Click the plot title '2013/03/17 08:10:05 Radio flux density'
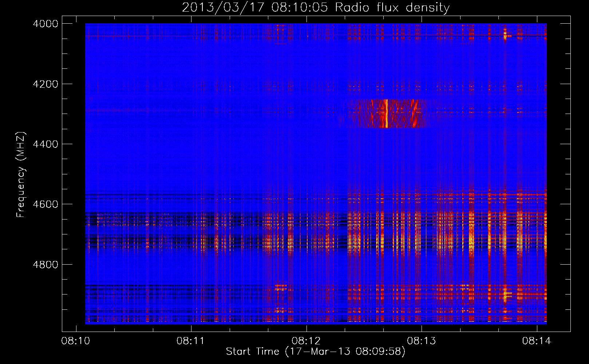The width and height of the screenshot is (589, 364). 316,7
